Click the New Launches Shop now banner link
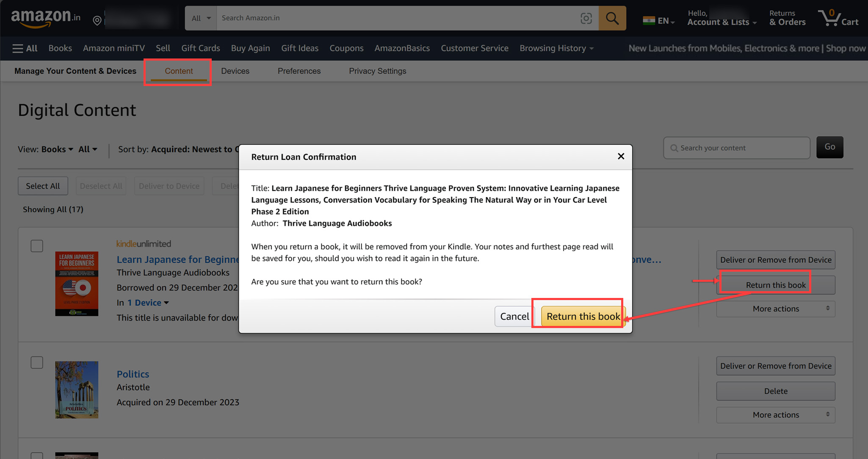Screen dimensions: 868x459 click(747, 48)
